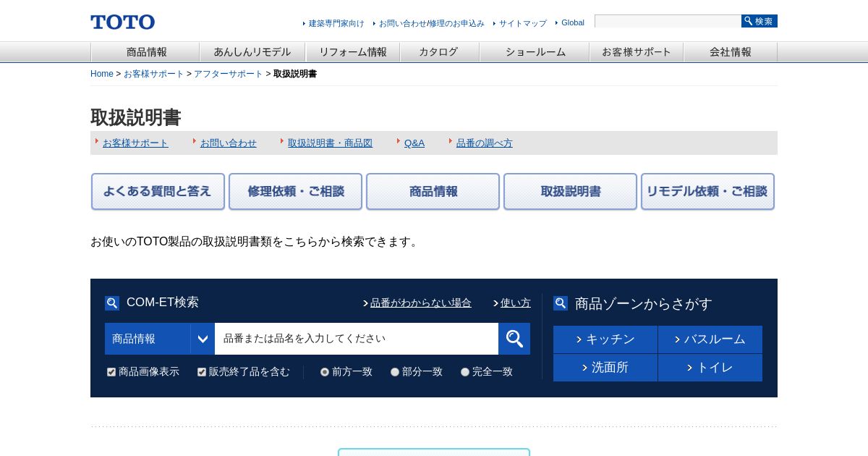Viewport: 868px width, 456px height.
Task: Open the 使い方 link
Action: click(x=516, y=303)
